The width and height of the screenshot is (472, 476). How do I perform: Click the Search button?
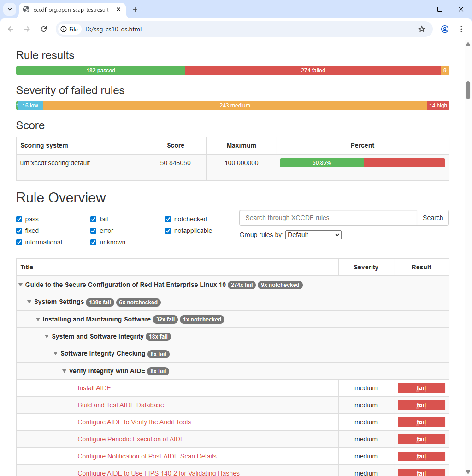point(432,218)
